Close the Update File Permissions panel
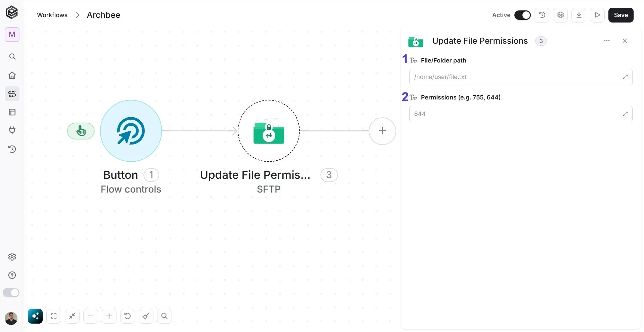 625,41
